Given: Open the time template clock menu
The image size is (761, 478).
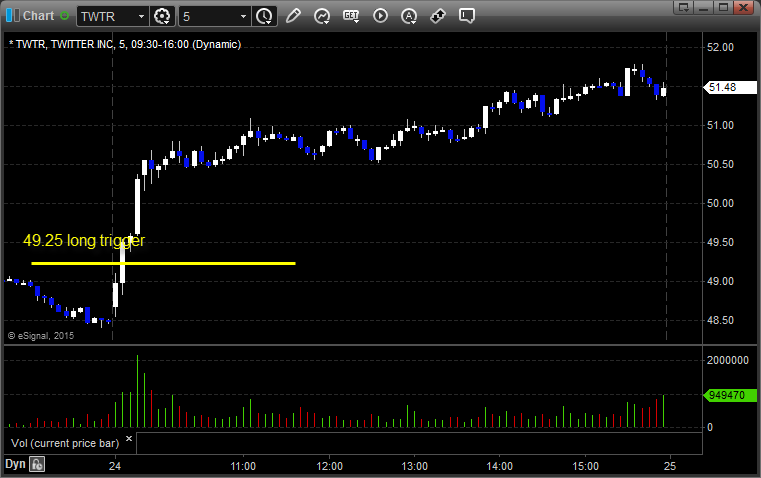Looking at the screenshot, I should pos(265,16).
